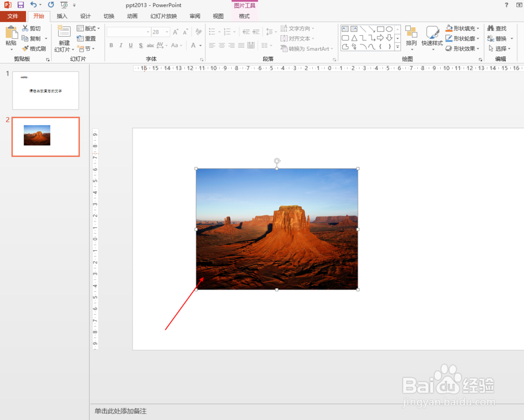The image size is (524, 420).
Task: Decrease font size icon
Action: (185, 32)
